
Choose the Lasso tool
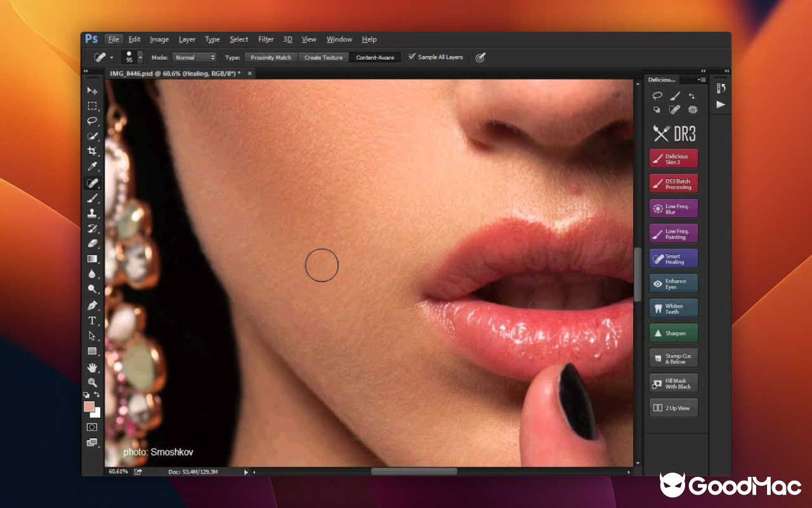[93, 121]
